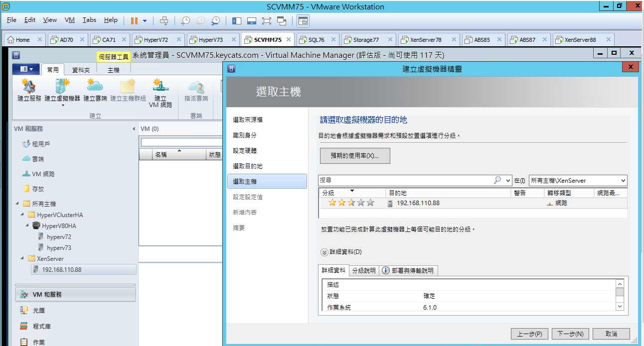Collapse the 所有主機 tree node
Image resolution: width=644 pixels, height=346 pixels.
click(x=17, y=204)
